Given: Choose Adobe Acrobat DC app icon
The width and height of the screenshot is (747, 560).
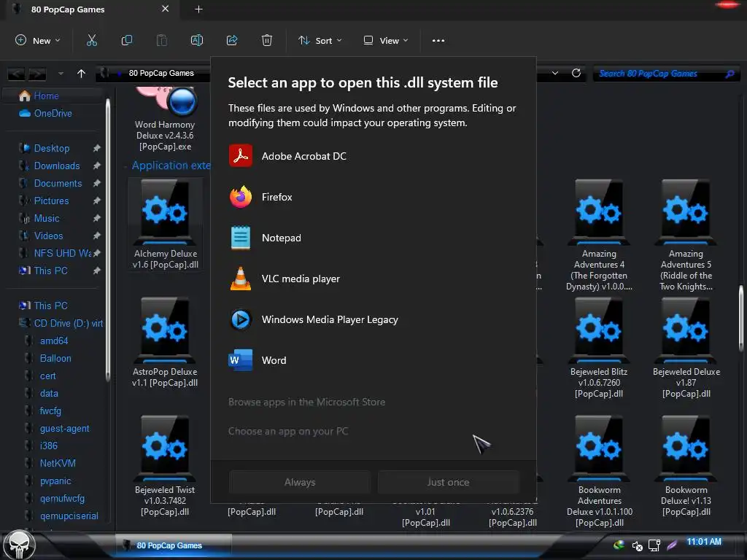Looking at the screenshot, I should click(241, 156).
